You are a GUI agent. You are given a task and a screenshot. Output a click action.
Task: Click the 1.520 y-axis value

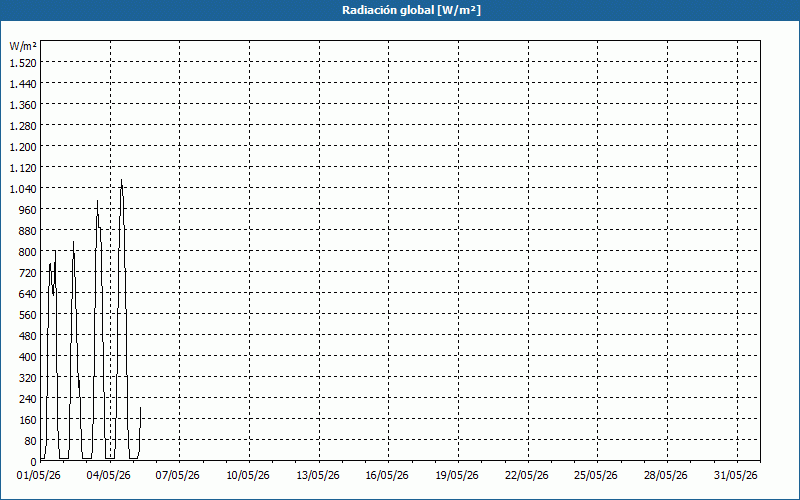(x=23, y=63)
